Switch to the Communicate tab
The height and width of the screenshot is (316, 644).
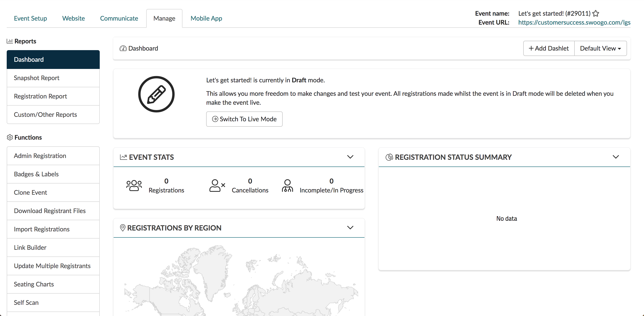point(119,18)
